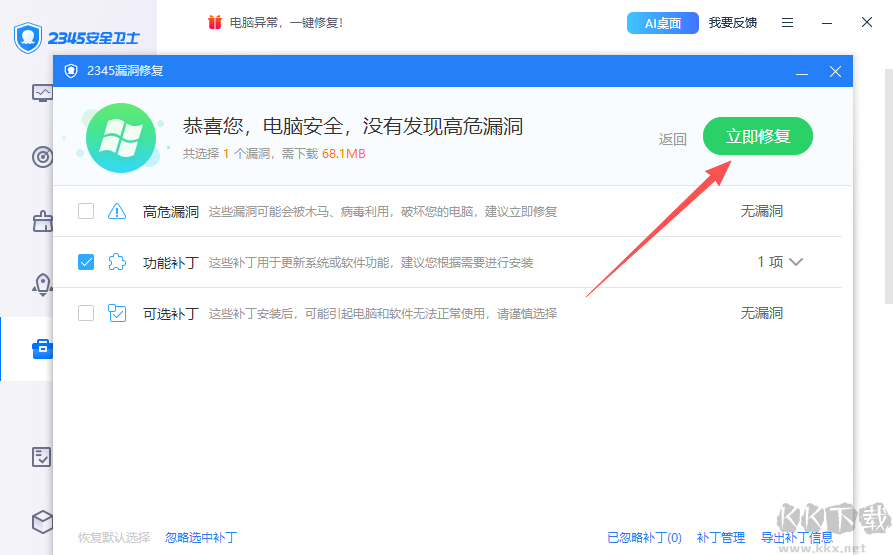Viewport: 893px width, 555px height.
Task: Open the cube box icon in sidebar
Action: [42, 521]
